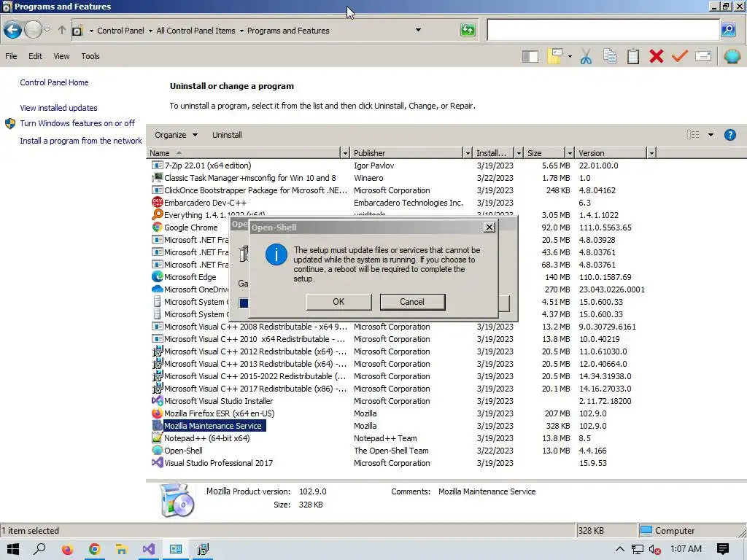The image size is (747, 560).
Task: Open the view options dropdown arrow
Action: point(711,135)
